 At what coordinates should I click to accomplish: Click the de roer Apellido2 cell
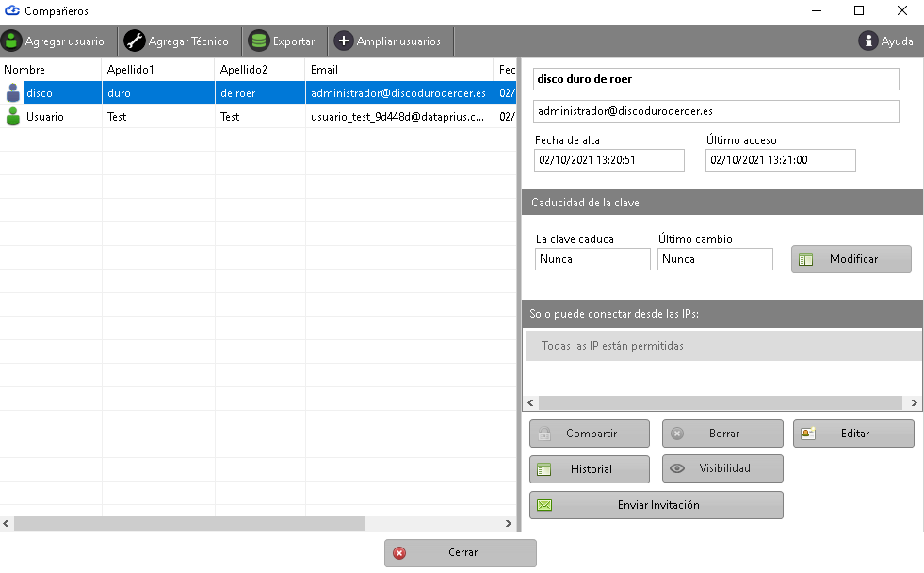tap(261, 93)
